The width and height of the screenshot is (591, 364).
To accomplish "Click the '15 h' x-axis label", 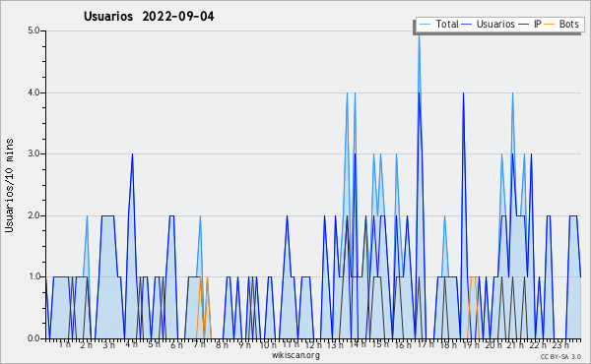I will pyautogui.click(x=380, y=344).
